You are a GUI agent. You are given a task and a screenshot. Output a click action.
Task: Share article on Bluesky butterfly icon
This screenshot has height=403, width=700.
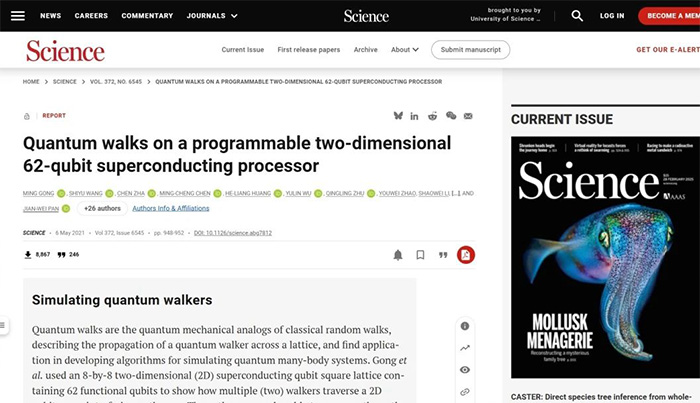point(398,116)
